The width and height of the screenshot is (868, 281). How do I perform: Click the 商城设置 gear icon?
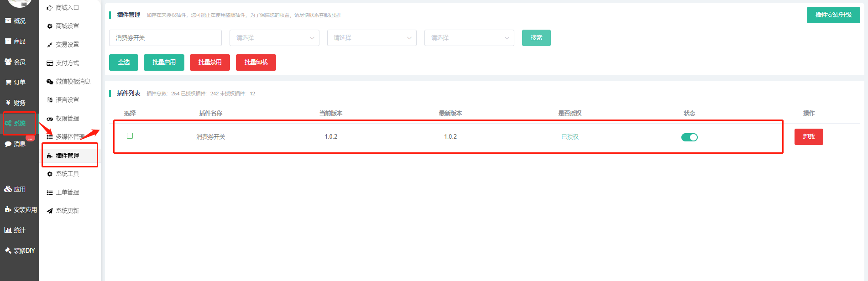point(50,26)
